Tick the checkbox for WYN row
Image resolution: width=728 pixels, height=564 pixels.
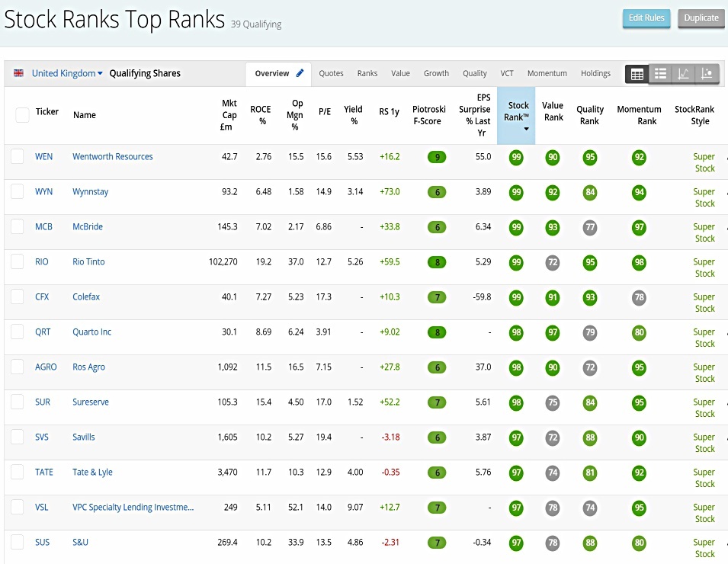18,191
